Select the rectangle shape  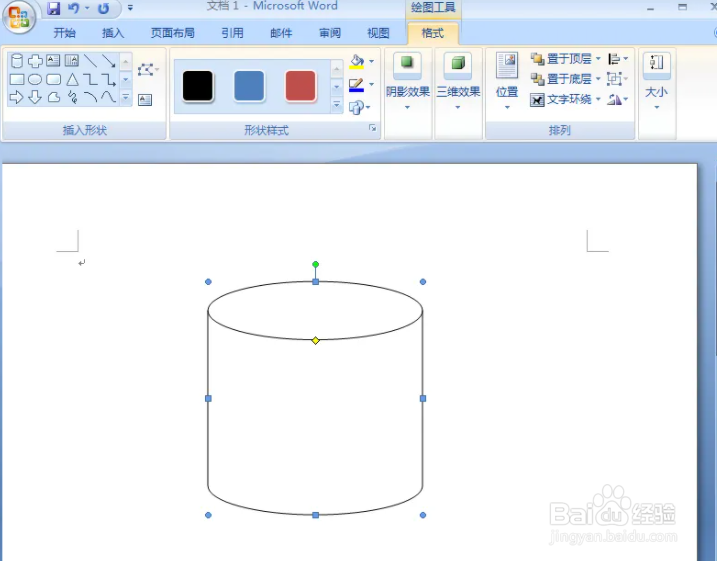point(16,80)
